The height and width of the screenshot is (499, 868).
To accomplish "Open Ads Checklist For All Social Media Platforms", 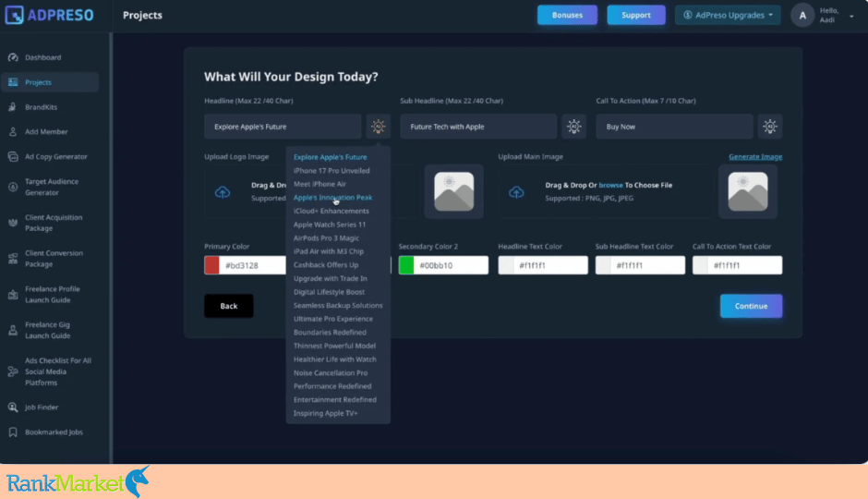I will pyautogui.click(x=57, y=371).
